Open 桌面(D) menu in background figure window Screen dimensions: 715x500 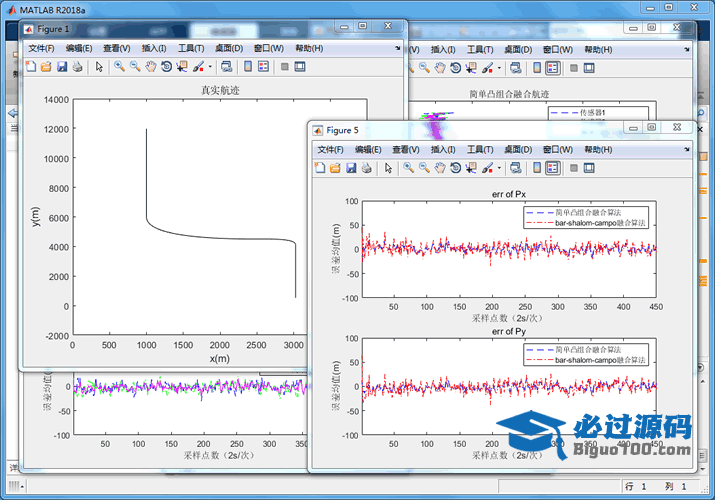[x=518, y=50]
